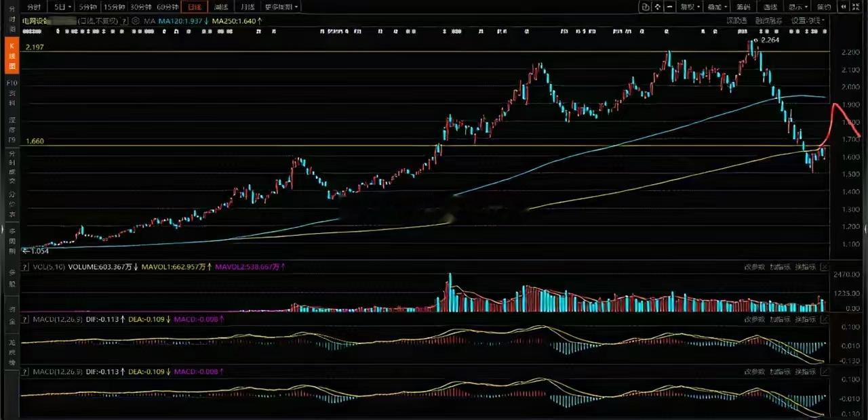Open the 5日 period dropdown
868x420 pixels.
point(62,7)
